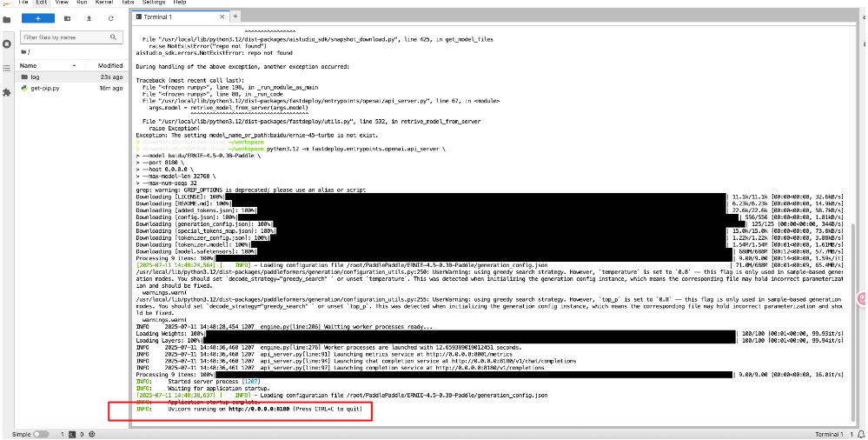
Task: Open the View menu
Action: [62, 3]
